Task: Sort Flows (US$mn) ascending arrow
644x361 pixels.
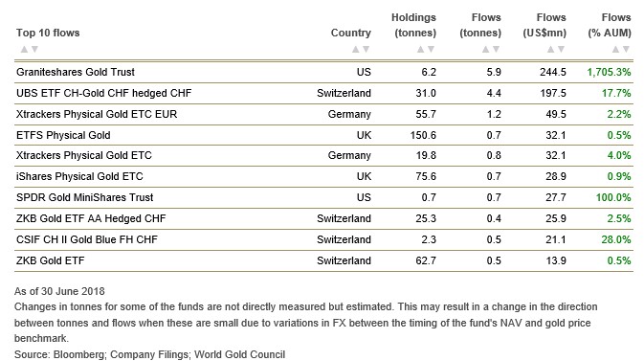Action: pos(551,50)
